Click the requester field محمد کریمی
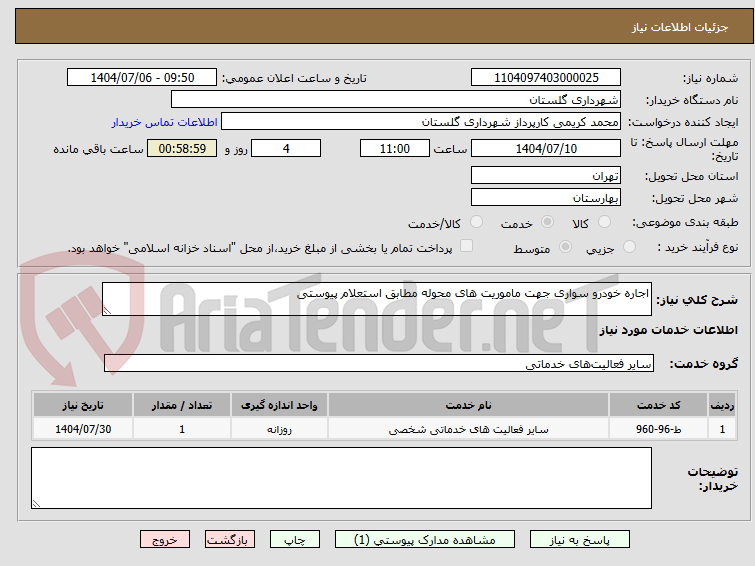755x566 pixels. tap(421, 122)
